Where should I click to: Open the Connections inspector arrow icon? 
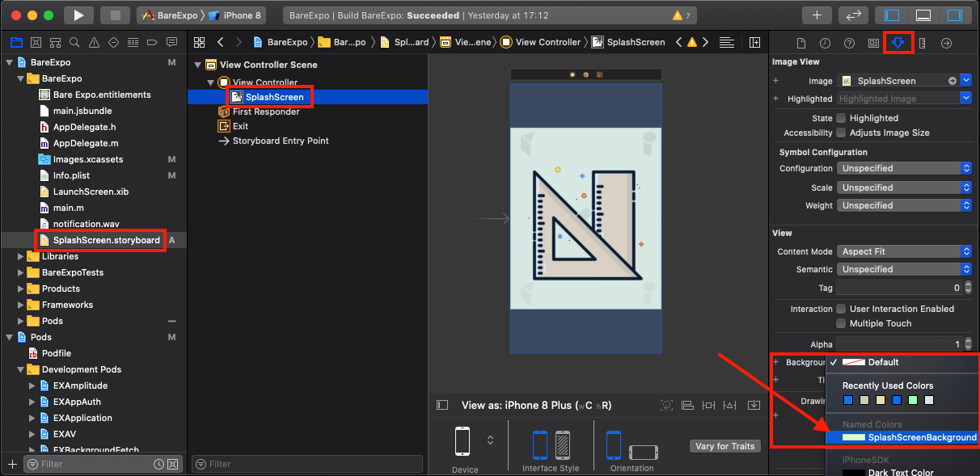click(946, 43)
